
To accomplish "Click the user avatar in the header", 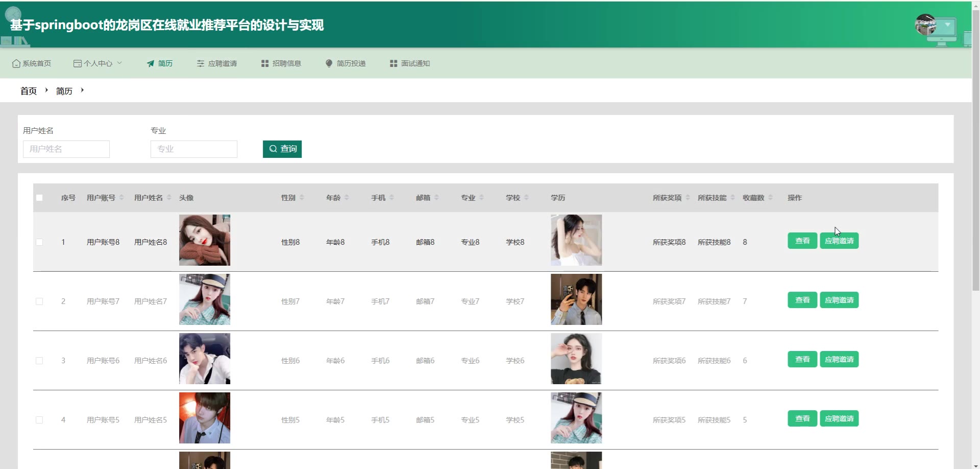I will click(x=925, y=25).
